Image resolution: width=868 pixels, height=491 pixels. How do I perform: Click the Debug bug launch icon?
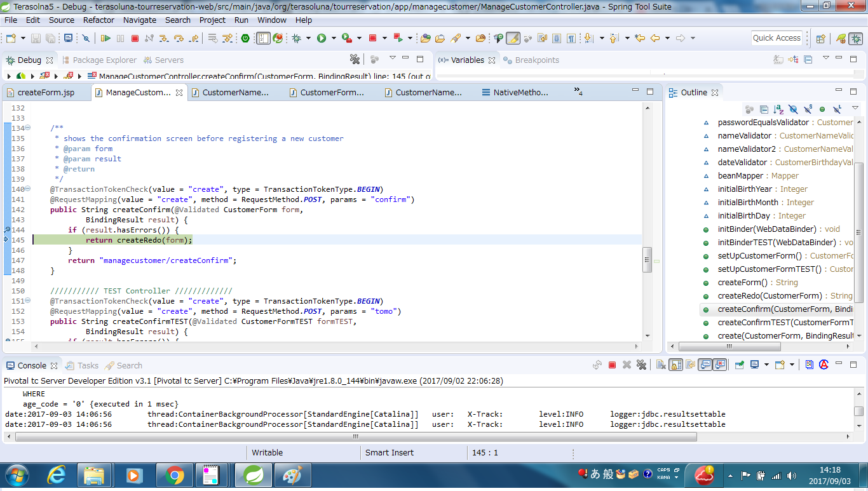click(296, 38)
